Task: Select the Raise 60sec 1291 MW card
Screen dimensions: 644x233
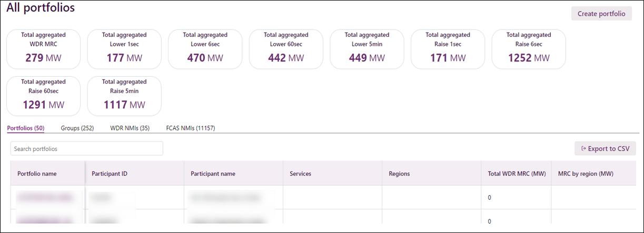Action: 43,96
